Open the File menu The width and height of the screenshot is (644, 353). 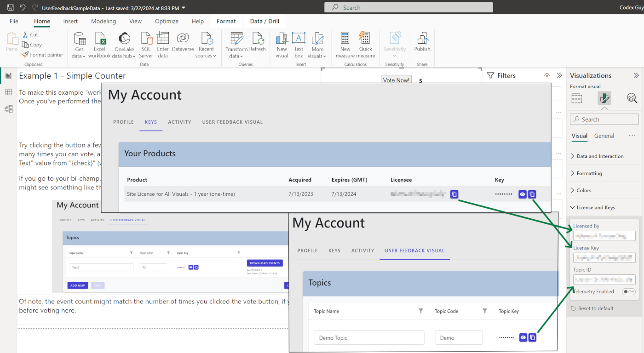pyautogui.click(x=14, y=21)
